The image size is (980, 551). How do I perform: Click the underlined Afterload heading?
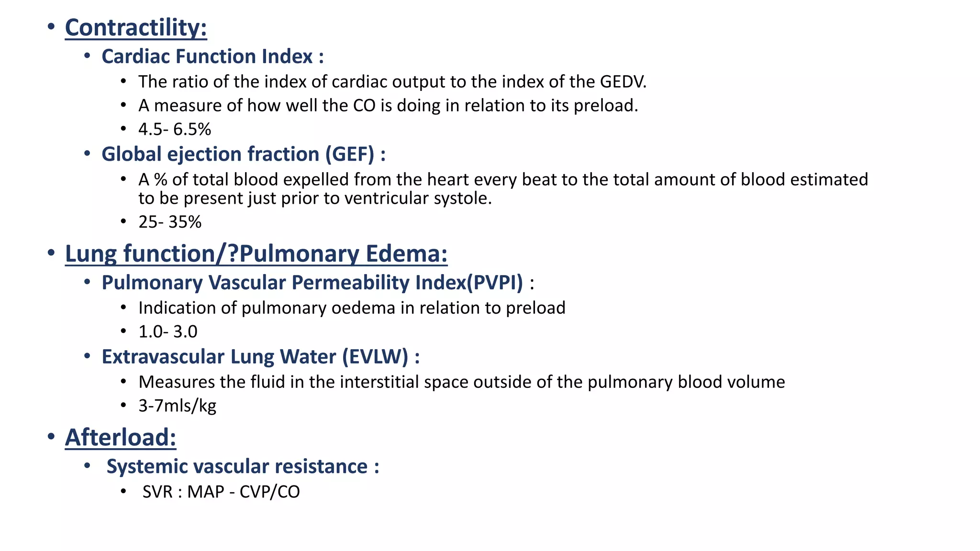[x=120, y=438]
